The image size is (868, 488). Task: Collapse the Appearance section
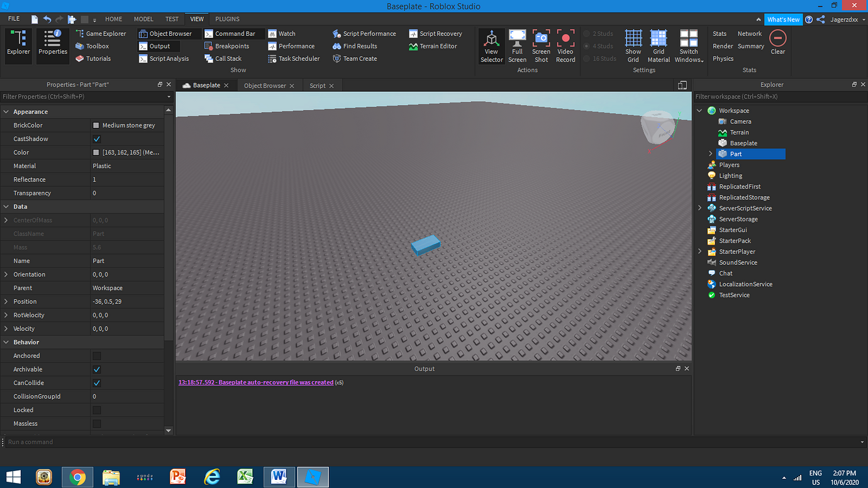click(6, 112)
